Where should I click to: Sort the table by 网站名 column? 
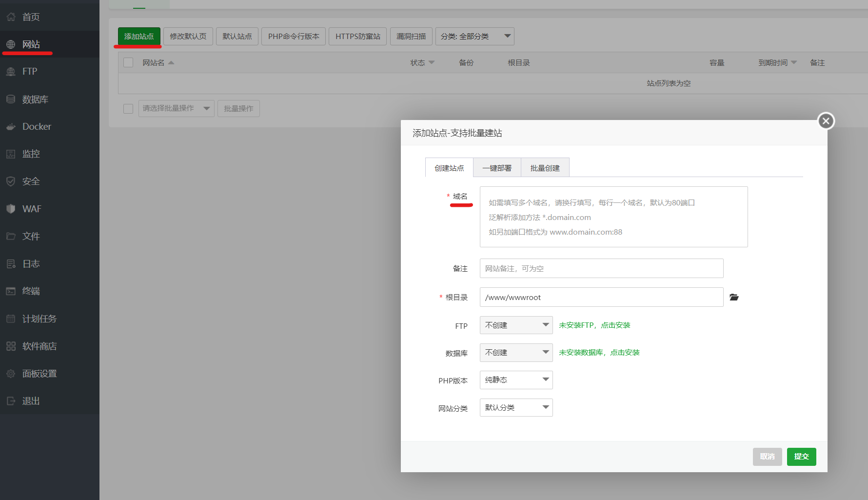(158, 62)
